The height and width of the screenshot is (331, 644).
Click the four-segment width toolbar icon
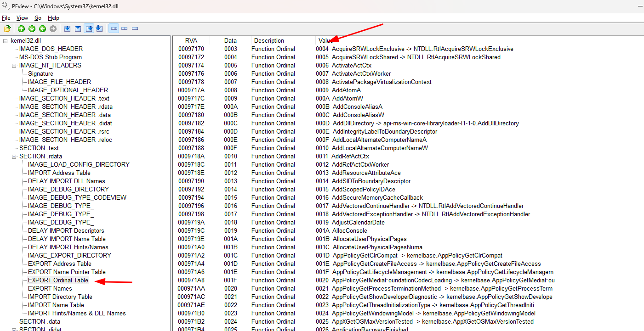point(114,29)
